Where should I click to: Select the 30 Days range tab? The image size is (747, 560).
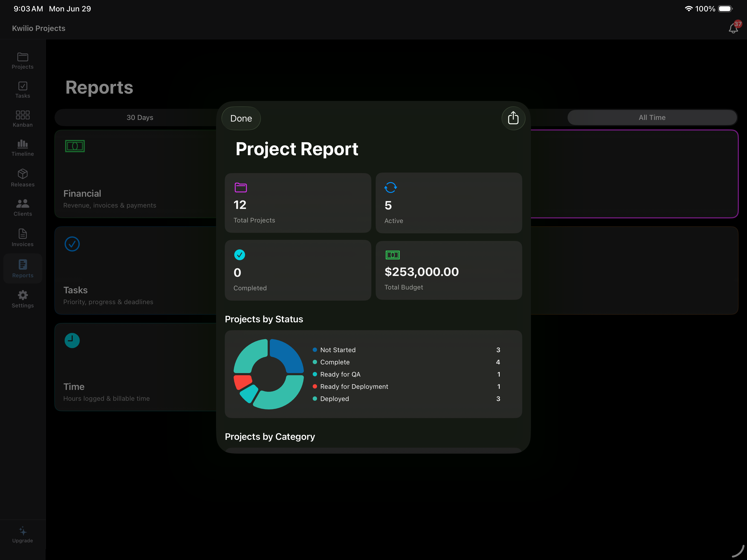click(x=140, y=117)
